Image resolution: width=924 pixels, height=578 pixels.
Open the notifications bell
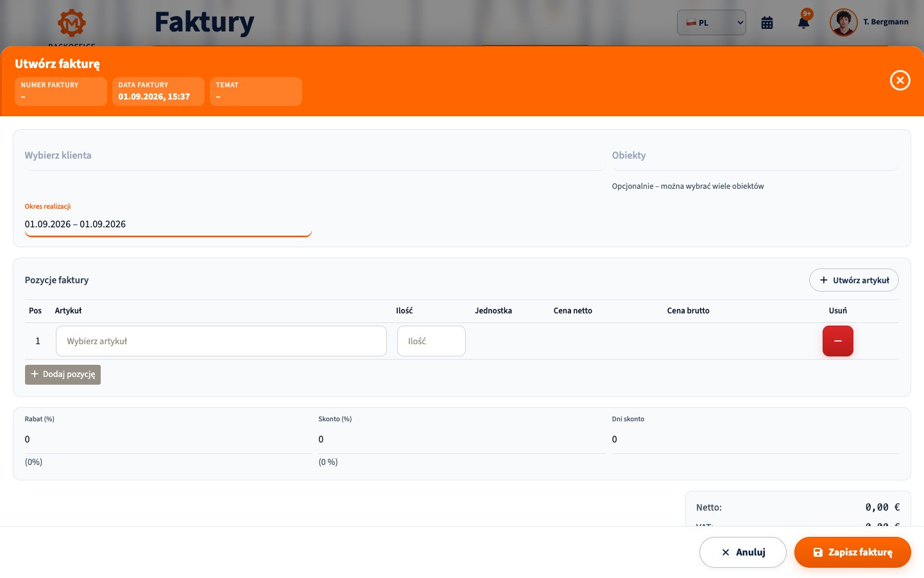803,22
